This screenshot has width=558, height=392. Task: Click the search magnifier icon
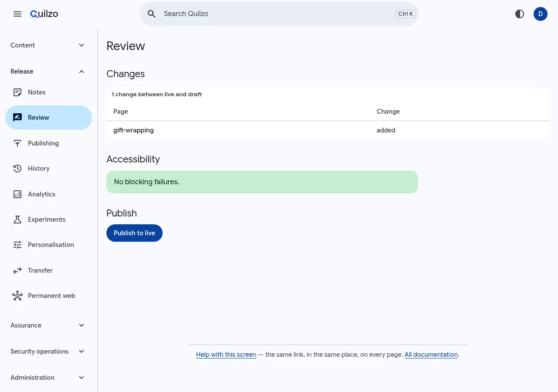(152, 14)
